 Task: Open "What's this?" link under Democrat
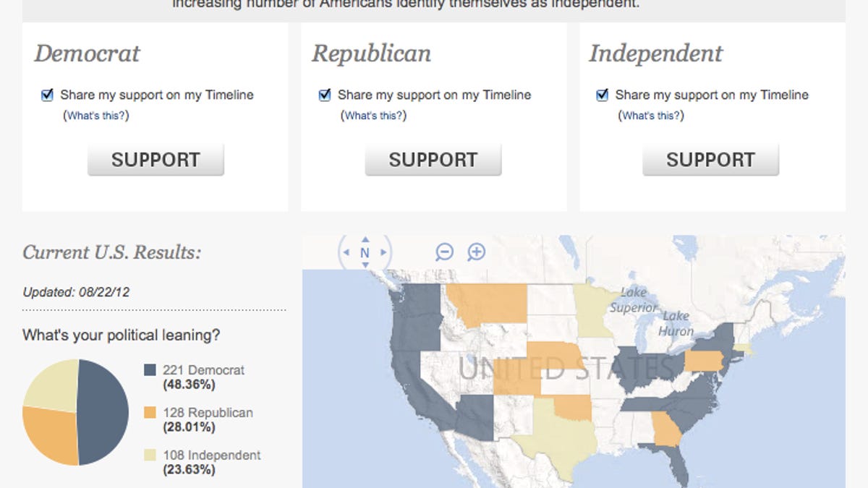click(x=98, y=116)
